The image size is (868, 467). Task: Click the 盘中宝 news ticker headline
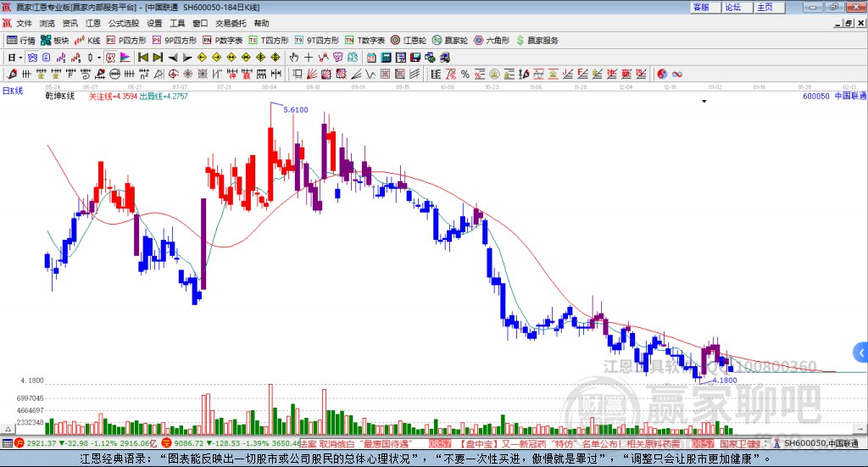click(x=570, y=444)
